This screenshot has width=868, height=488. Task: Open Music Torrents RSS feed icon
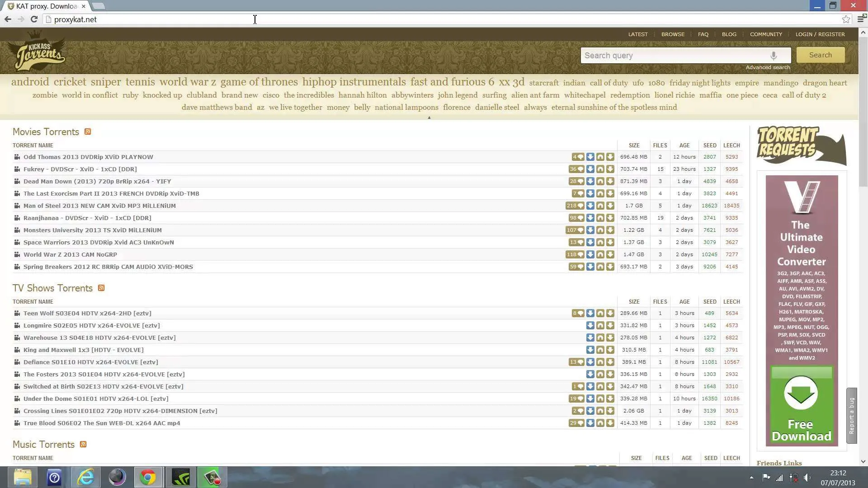(x=83, y=444)
